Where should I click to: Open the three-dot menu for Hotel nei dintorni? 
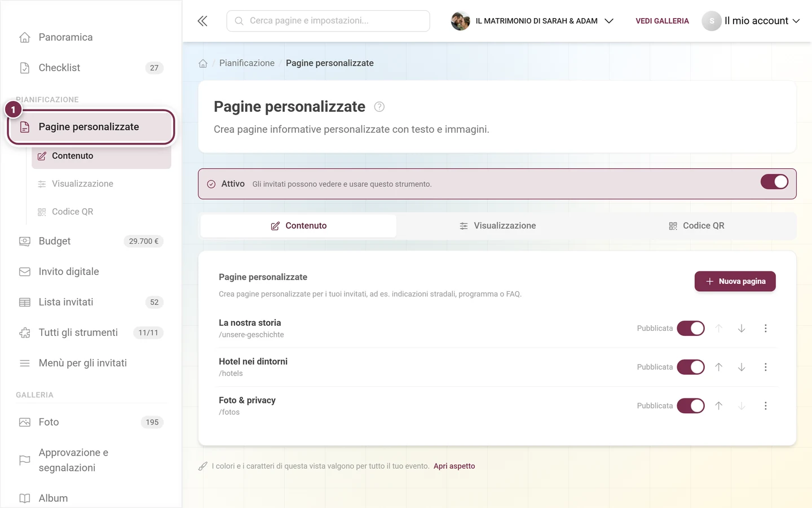click(x=765, y=367)
